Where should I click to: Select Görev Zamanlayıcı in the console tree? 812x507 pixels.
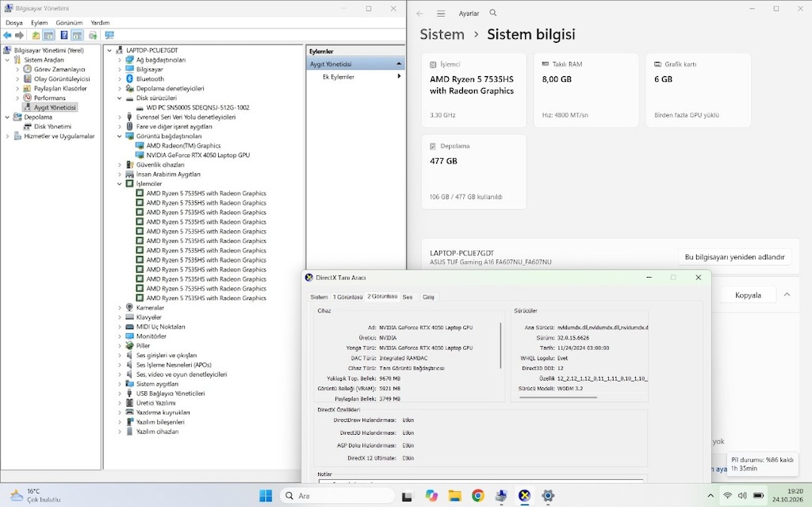(59, 70)
